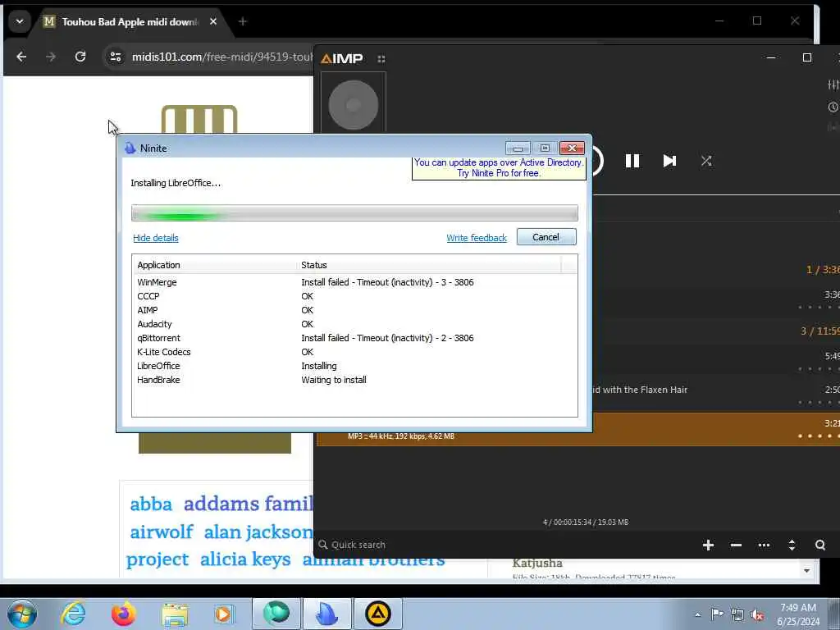Screen dimensions: 840x630
Task: Click browser address bar midis101.com URL
Action: point(222,57)
